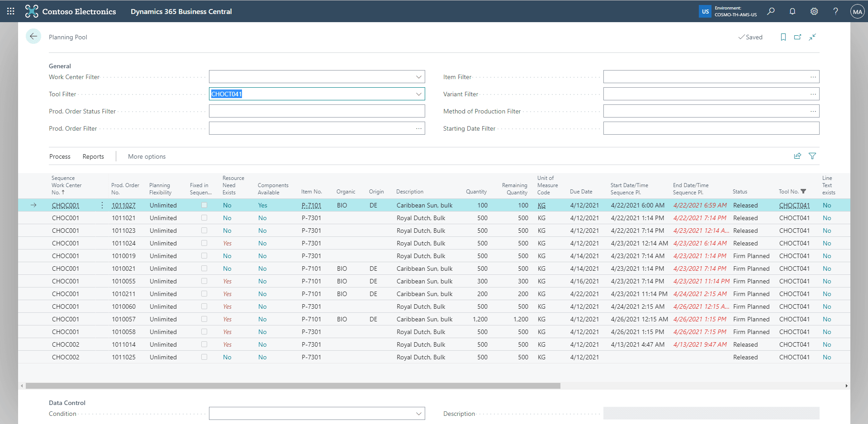Click end time 4/23/2021 6:14 AM
The width and height of the screenshot is (868, 424).
pyautogui.click(x=700, y=243)
